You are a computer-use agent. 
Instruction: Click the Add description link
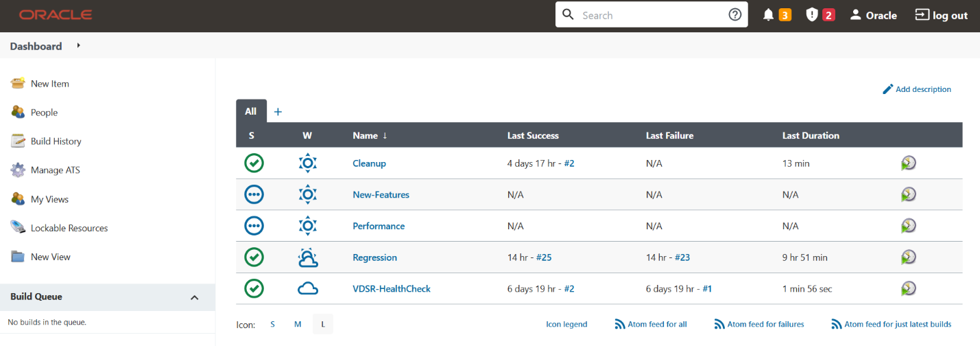917,89
